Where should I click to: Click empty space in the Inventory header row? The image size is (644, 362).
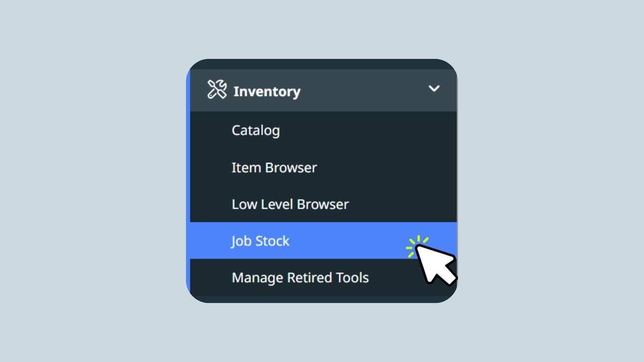click(x=365, y=90)
